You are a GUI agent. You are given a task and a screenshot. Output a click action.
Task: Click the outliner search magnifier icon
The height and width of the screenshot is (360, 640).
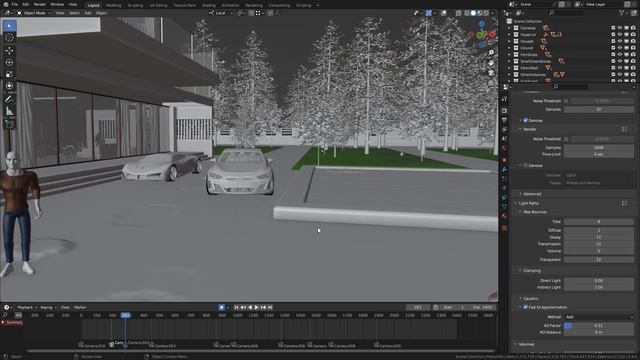point(551,13)
